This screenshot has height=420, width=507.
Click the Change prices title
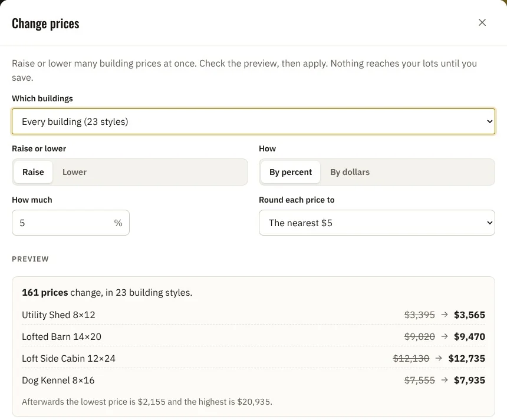point(45,24)
